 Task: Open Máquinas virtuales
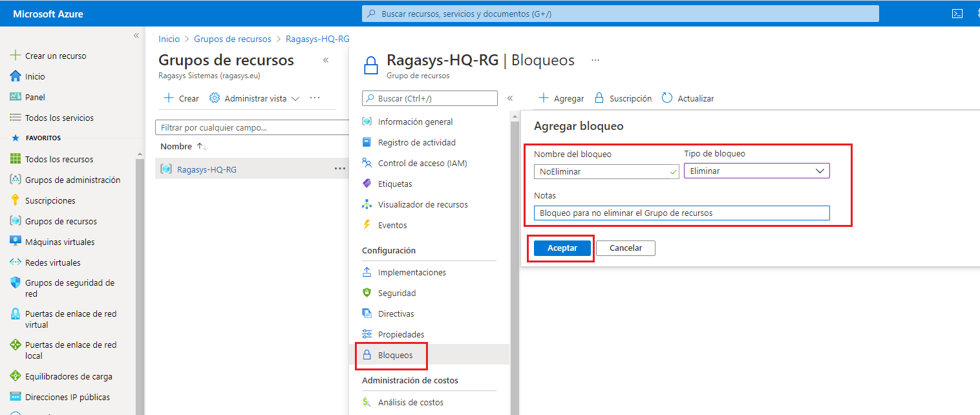tap(52, 242)
